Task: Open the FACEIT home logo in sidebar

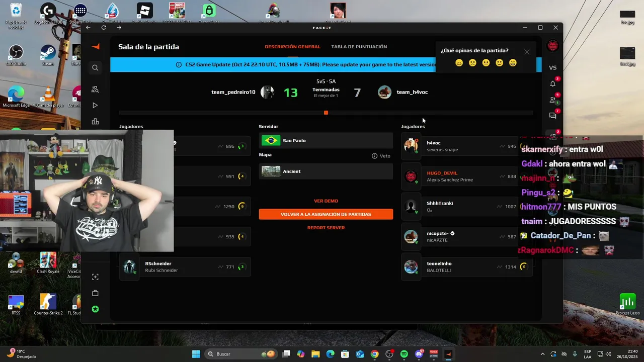Action: [x=95, y=46]
